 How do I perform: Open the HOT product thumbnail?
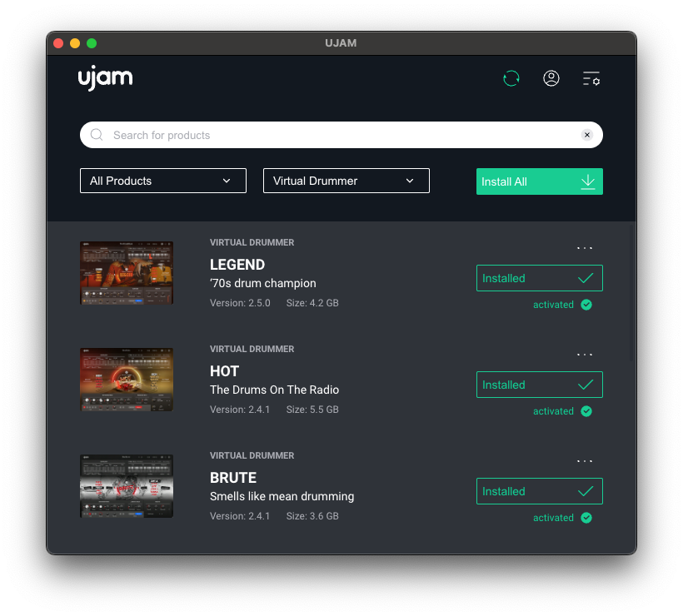[127, 380]
